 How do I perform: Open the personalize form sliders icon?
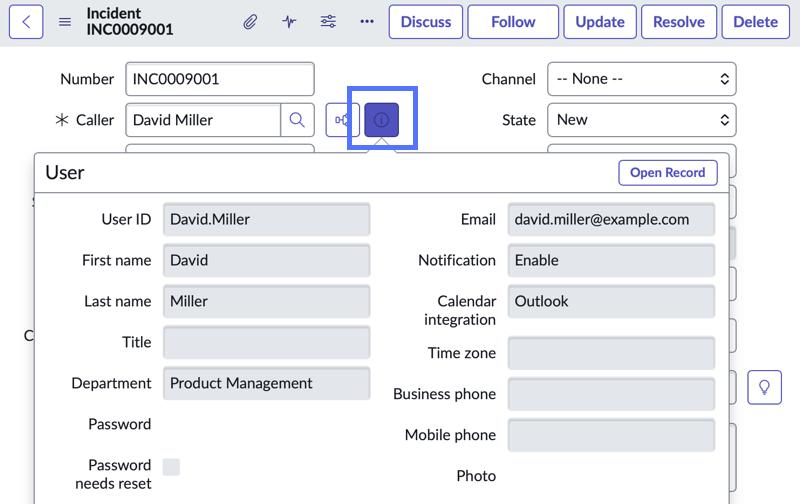[328, 21]
